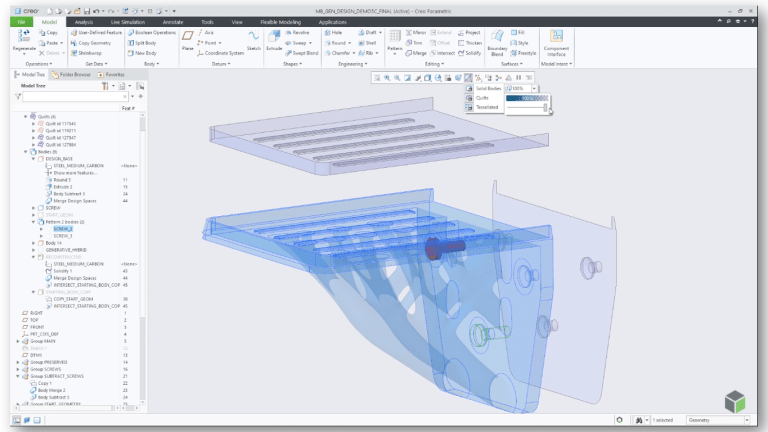Switch to the Analysis ribbon tab
The image size is (768, 432).
coord(84,21)
